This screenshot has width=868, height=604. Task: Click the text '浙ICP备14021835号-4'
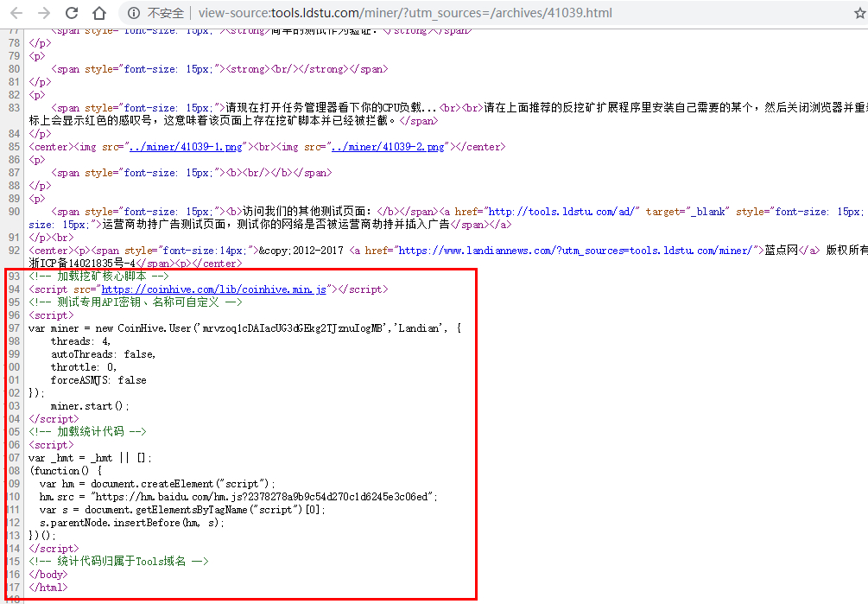82,263
